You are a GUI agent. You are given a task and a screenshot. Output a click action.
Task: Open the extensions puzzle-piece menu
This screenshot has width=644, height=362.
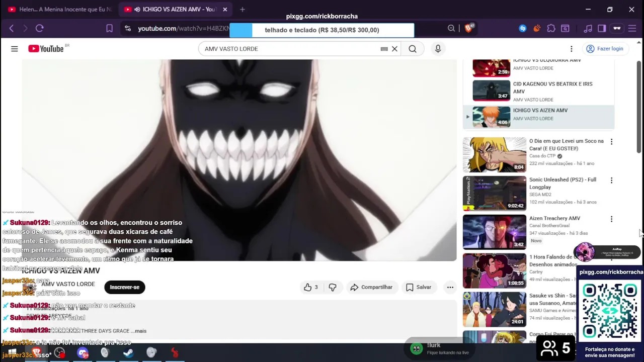coord(551,29)
